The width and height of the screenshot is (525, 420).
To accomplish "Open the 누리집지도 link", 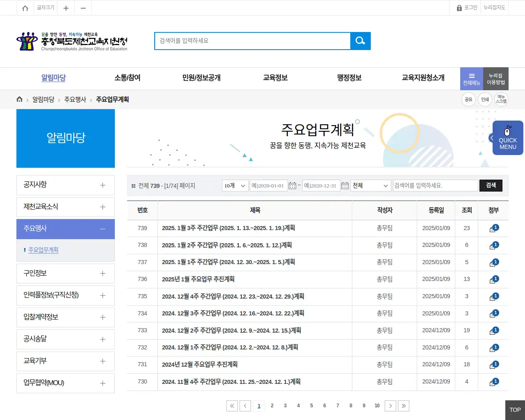I will [x=494, y=8].
